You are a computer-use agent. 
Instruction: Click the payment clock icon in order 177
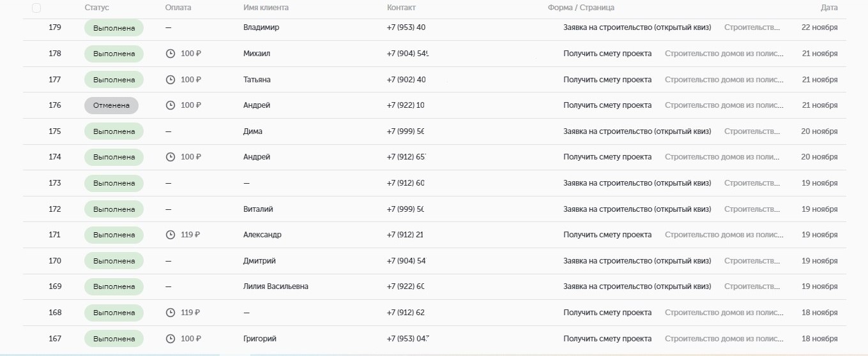(x=171, y=80)
